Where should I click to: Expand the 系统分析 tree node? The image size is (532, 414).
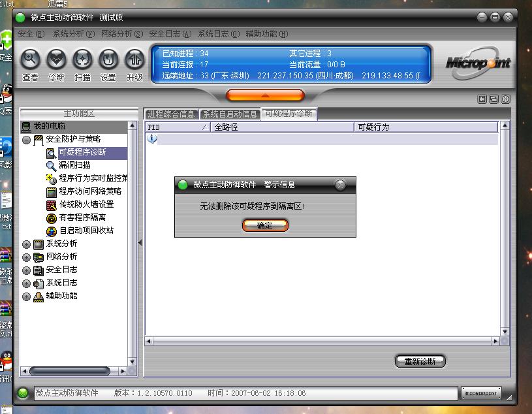[27, 244]
